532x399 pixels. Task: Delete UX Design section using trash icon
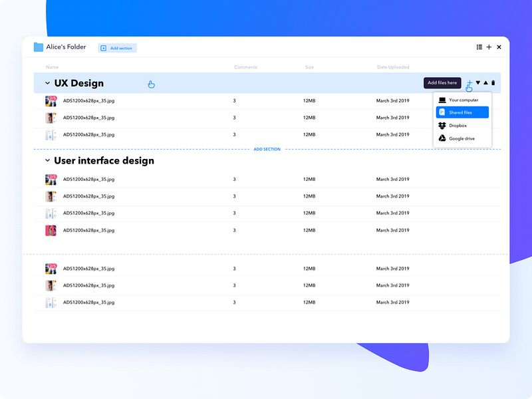[493, 82]
